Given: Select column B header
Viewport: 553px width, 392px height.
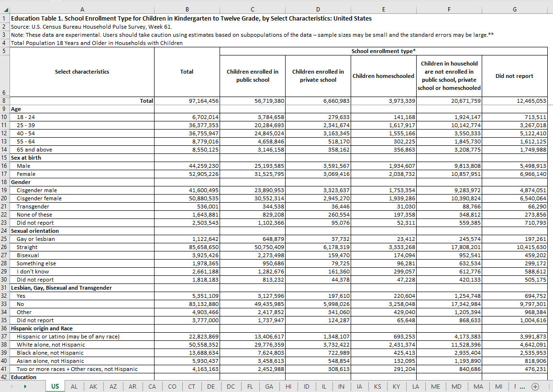Looking at the screenshot, I should [x=187, y=10].
